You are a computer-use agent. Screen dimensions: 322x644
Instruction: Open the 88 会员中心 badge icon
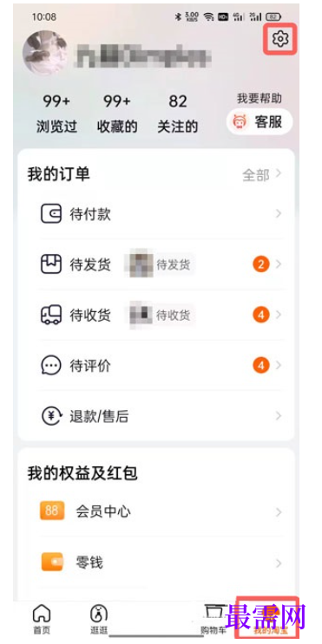click(52, 511)
